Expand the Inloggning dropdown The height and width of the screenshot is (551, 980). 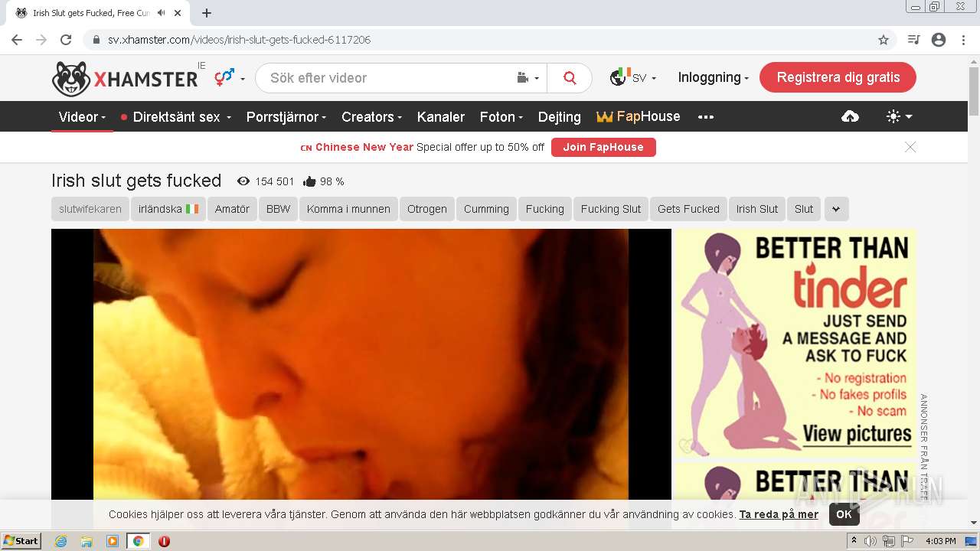tap(713, 77)
